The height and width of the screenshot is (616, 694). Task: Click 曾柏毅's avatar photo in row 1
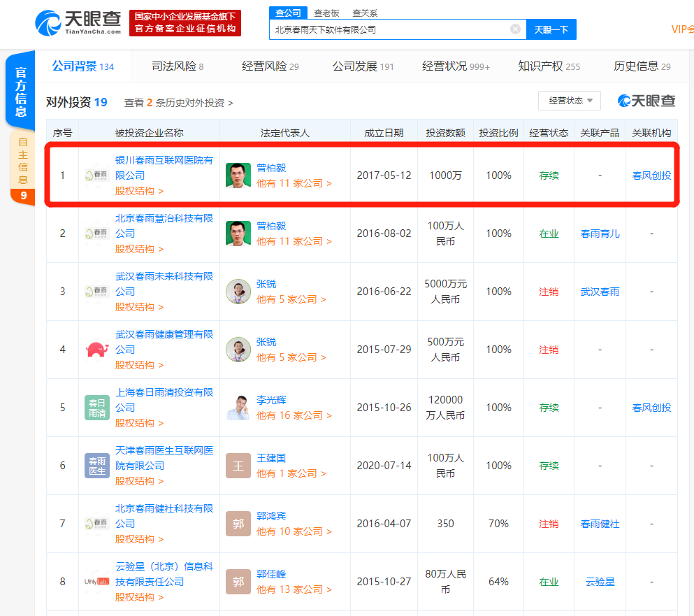coord(239,175)
